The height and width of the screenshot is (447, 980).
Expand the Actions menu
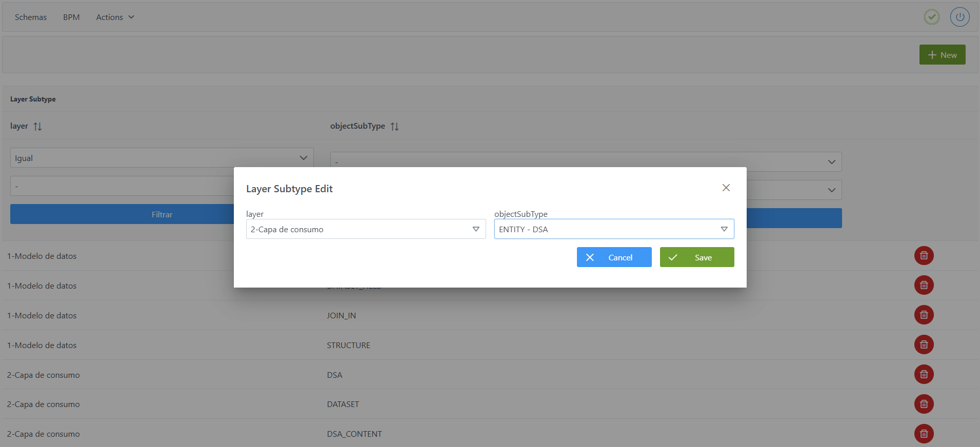[x=115, y=17]
